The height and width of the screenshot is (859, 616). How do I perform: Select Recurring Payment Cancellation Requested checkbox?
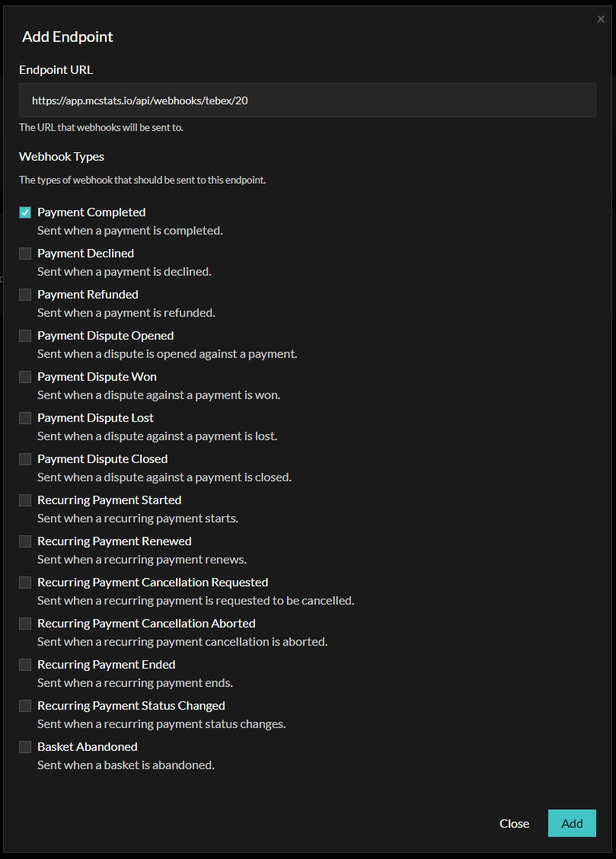click(25, 583)
